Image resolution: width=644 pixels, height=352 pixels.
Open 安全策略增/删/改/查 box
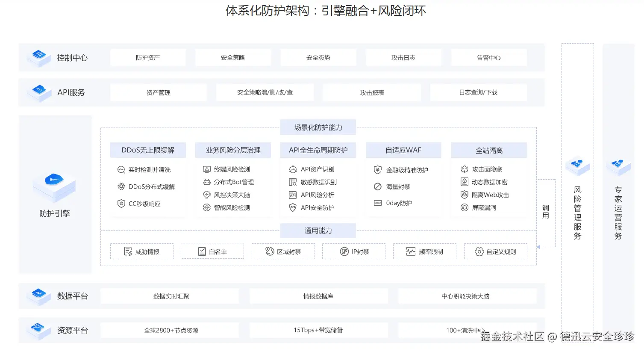265,92
